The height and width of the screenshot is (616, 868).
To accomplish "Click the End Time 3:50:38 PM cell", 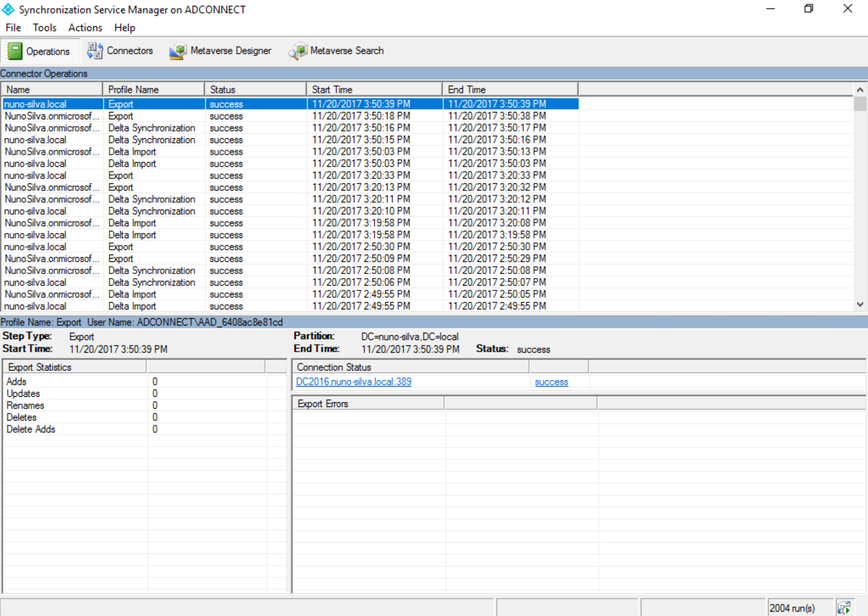I will coord(497,116).
